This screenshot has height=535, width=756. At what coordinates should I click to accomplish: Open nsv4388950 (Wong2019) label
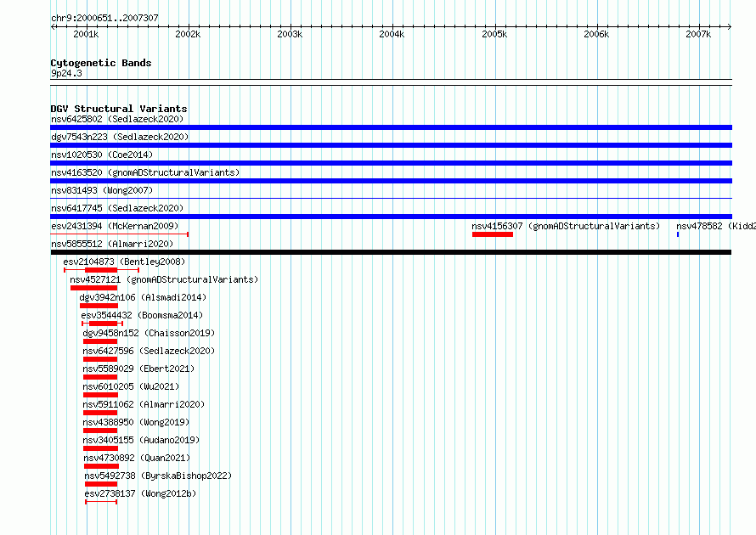pos(137,422)
